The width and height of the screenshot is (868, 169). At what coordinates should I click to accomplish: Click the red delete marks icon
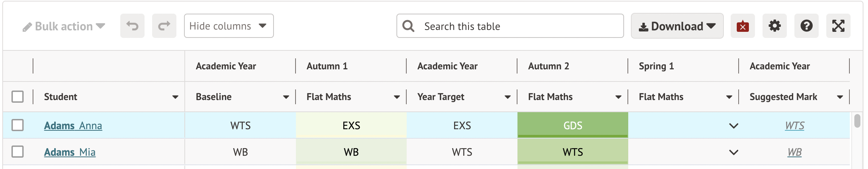pos(742,26)
